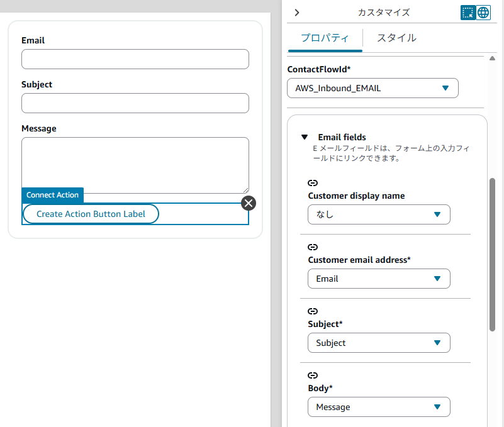This screenshot has width=504, height=427.
Task: Collapse the customize panel chevron
Action: pyautogui.click(x=297, y=13)
